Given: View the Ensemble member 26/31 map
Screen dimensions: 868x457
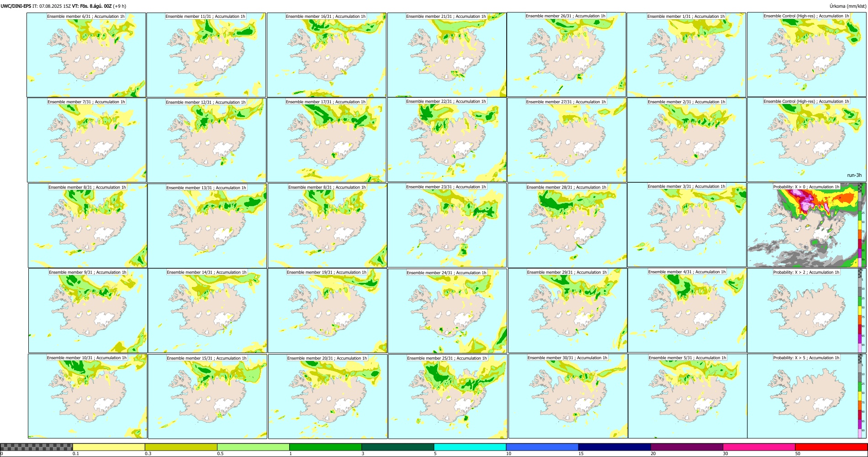Looking at the screenshot, I should pyautogui.click(x=566, y=54).
